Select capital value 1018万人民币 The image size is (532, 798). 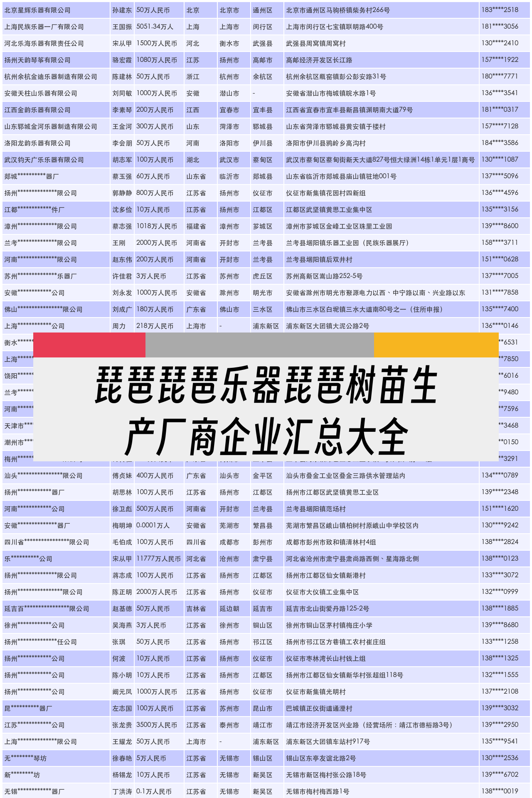(157, 226)
